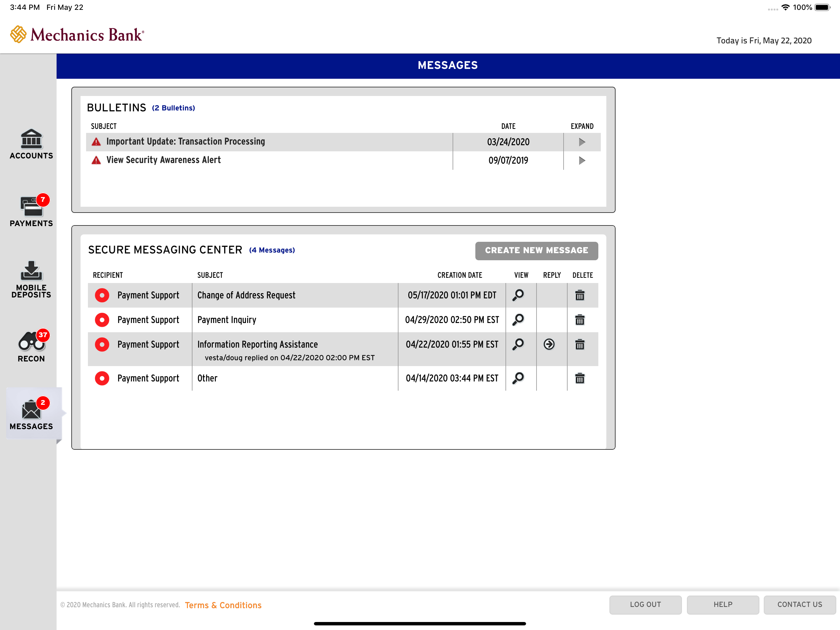
Task: Delete the Change of Address Request message
Action: [580, 295]
